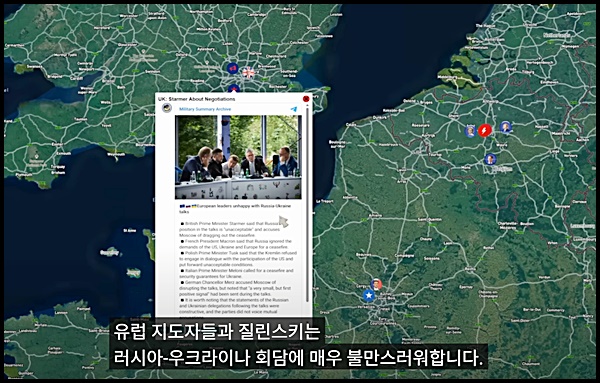
Task: Select the French-flag portrait marker near Paris
Action: [x=376, y=284]
